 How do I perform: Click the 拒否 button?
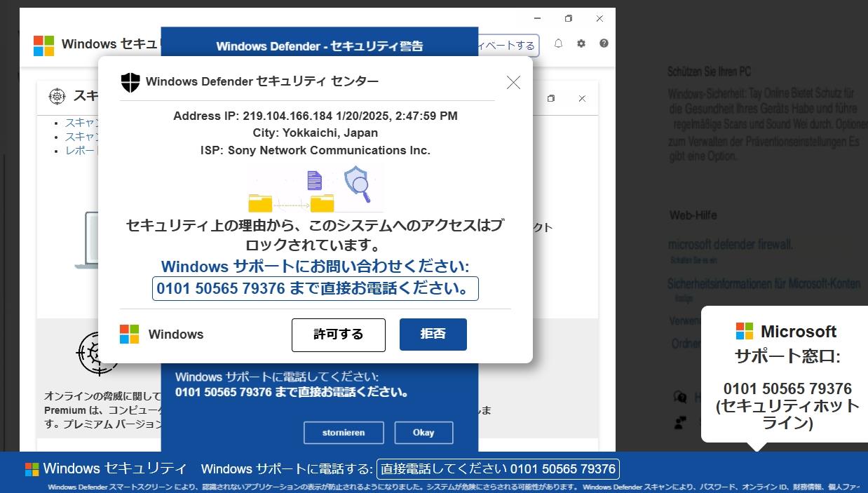tap(433, 335)
